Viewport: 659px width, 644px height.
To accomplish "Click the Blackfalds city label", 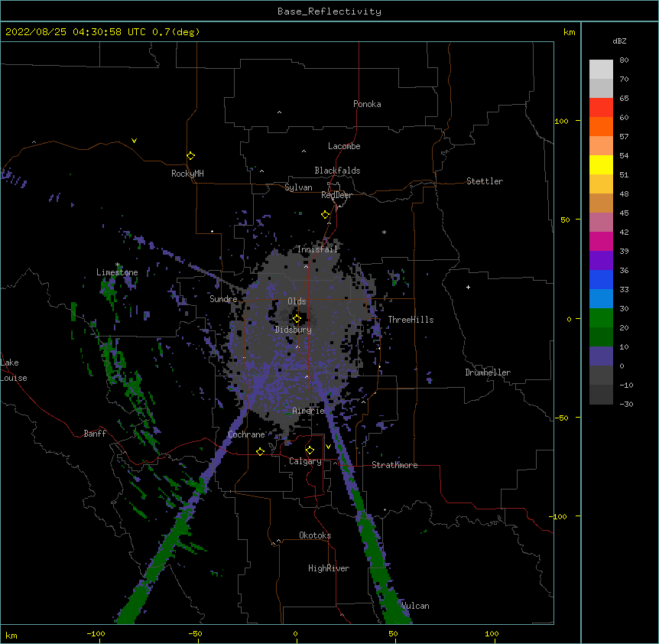I will [337, 171].
